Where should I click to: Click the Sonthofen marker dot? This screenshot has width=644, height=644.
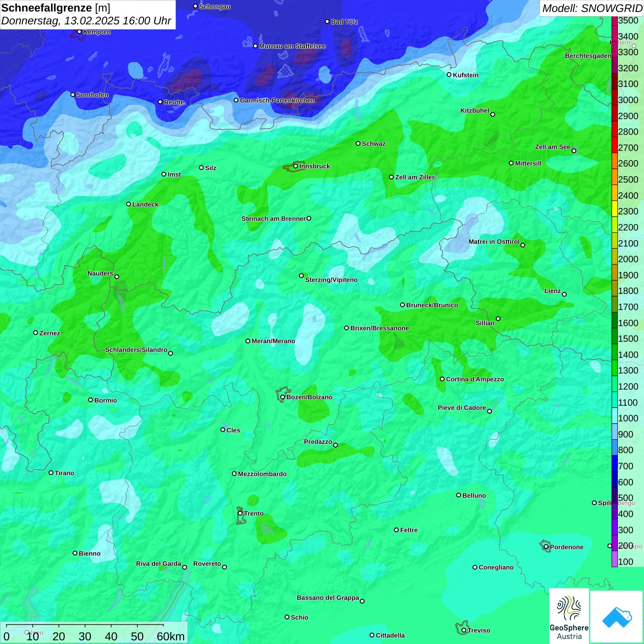73,95
